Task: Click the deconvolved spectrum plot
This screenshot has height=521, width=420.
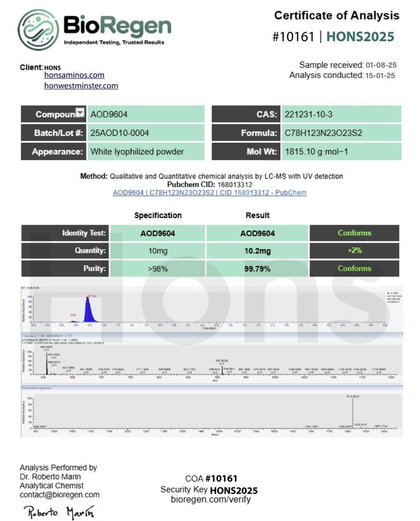Action: 212,411
